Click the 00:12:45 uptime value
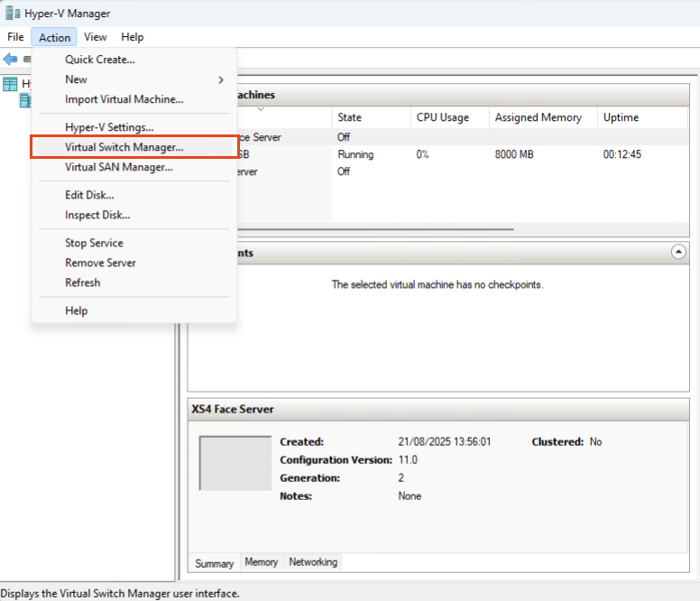This screenshot has width=700, height=601. 622,154
